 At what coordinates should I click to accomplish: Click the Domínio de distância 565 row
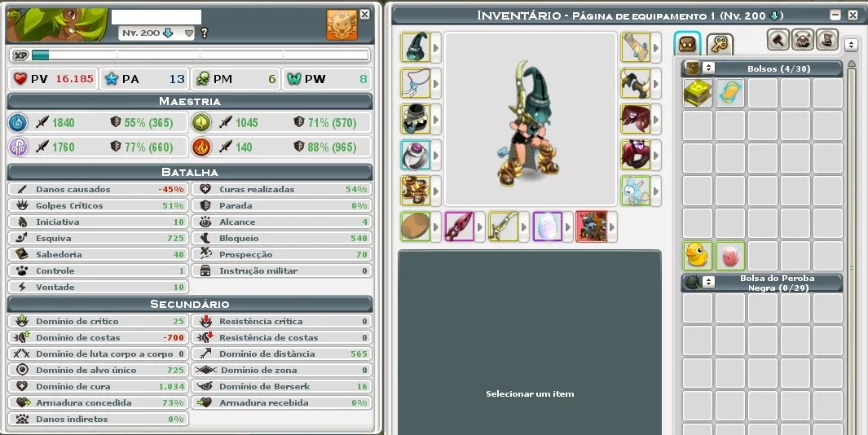pos(282,354)
